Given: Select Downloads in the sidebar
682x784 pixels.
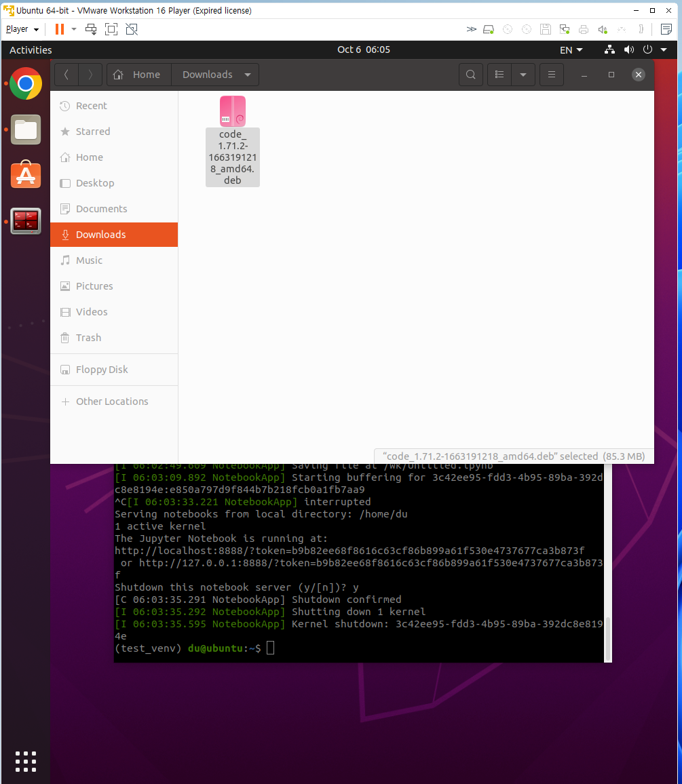Looking at the screenshot, I should click(x=114, y=235).
